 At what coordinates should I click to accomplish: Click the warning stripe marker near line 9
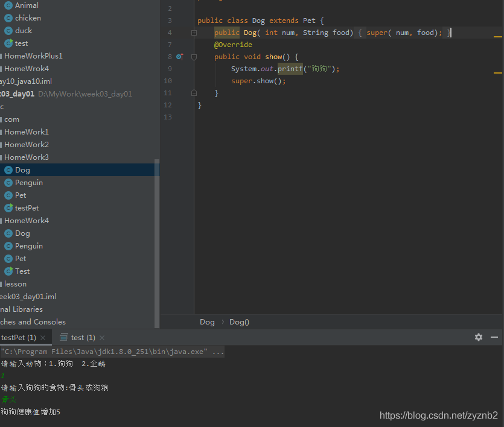[x=497, y=73]
